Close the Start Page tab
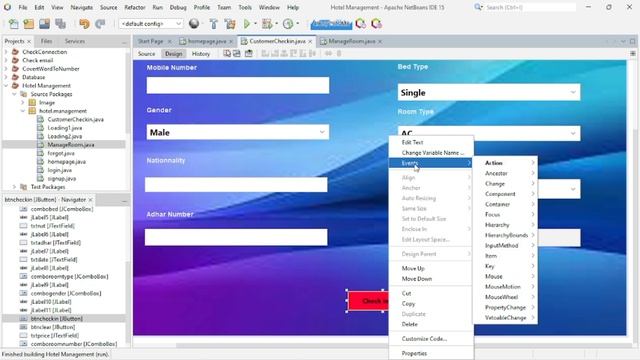This screenshot has width=640, height=360. tap(169, 41)
